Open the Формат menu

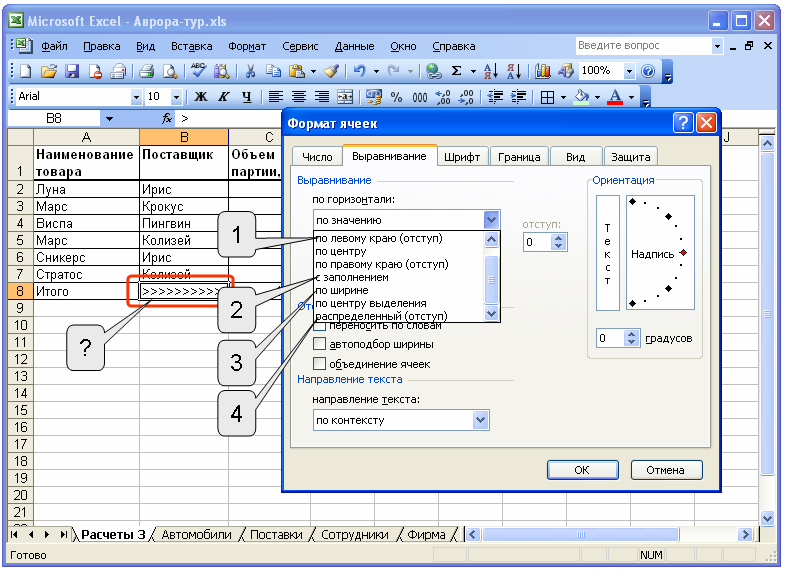click(247, 47)
